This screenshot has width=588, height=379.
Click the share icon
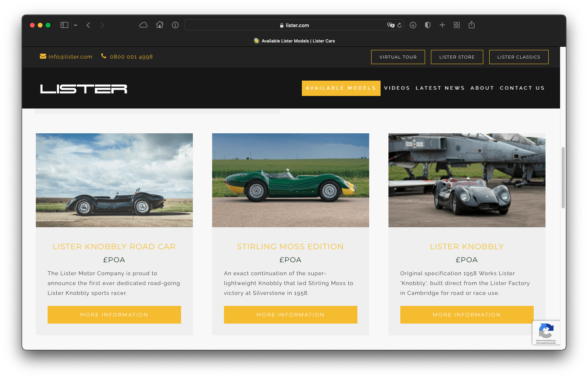472,25
